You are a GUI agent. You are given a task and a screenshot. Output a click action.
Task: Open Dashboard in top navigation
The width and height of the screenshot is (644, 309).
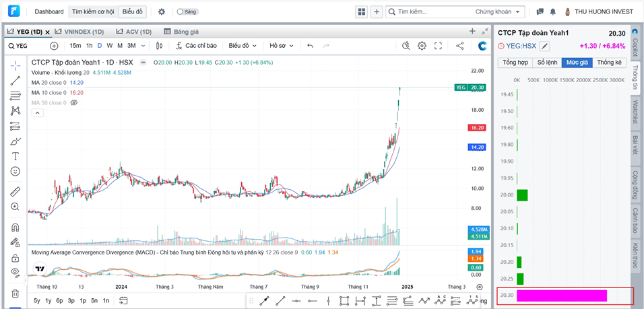click(x=49, y=12)
